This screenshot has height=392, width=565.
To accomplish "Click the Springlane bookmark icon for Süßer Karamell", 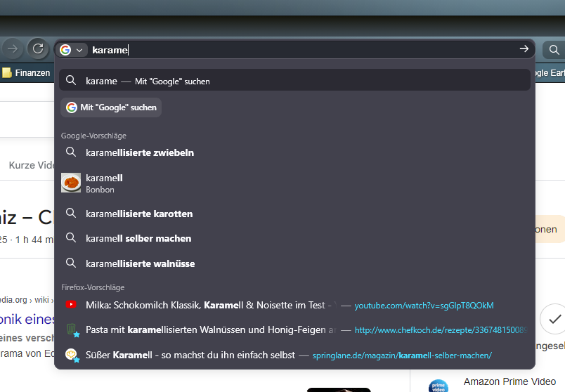I will point(71,355).
